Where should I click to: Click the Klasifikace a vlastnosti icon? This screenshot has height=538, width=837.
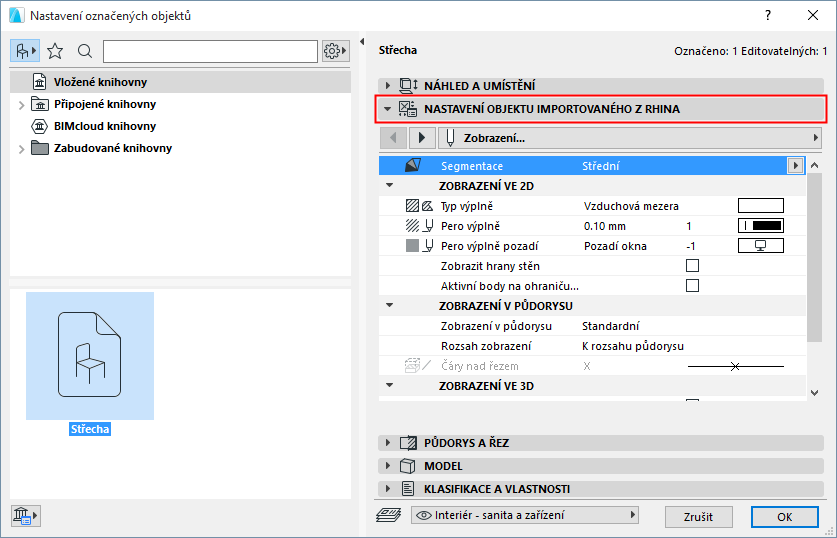(x=408, y=489)
